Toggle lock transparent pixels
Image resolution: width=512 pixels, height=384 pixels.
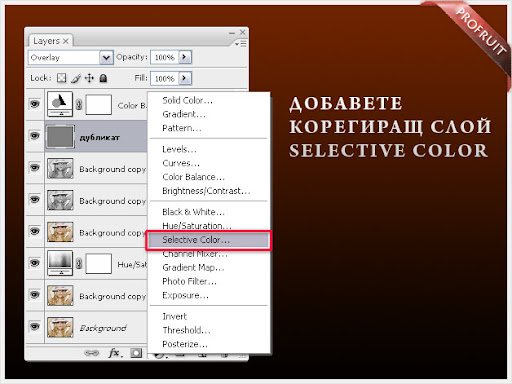point(61,78)
